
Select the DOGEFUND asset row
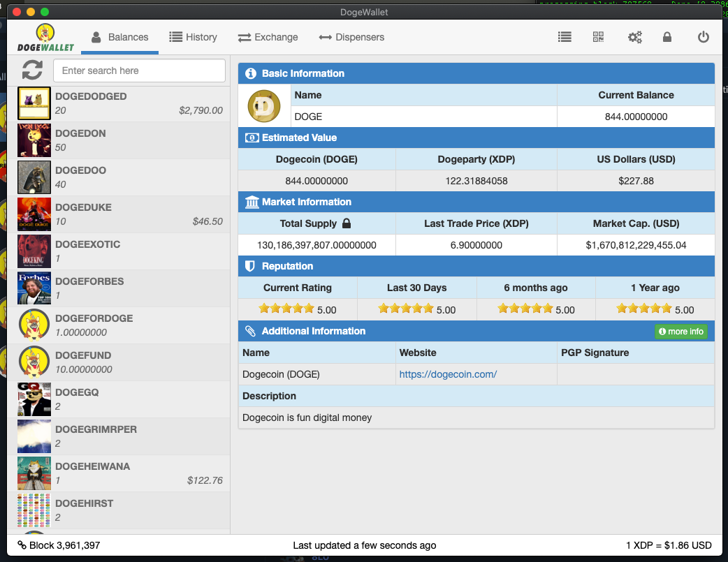(x=119, y=362)
